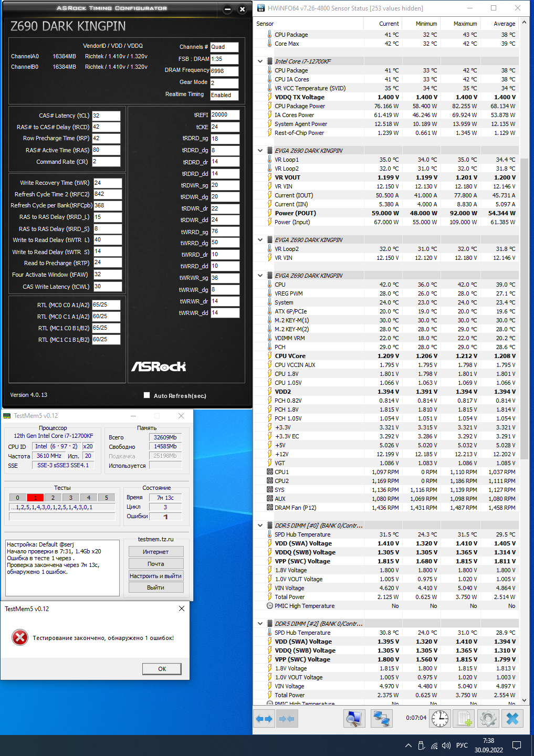
Task: Click the Почта button
Action: point(156,564)
